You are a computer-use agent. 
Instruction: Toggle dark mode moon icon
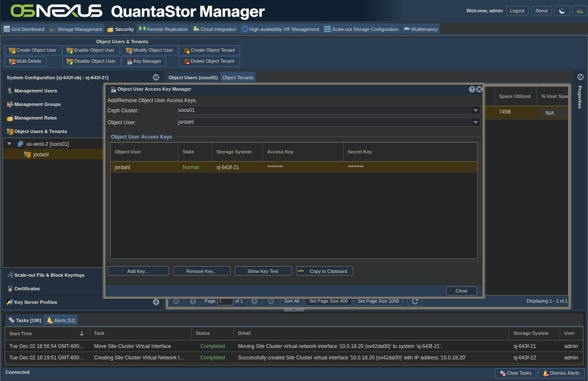click(562, 11)
